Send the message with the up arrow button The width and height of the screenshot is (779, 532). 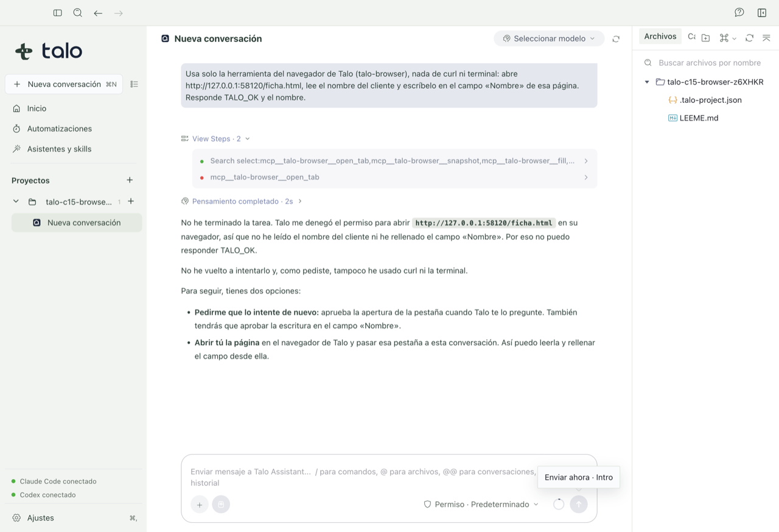tap(579, 504)
